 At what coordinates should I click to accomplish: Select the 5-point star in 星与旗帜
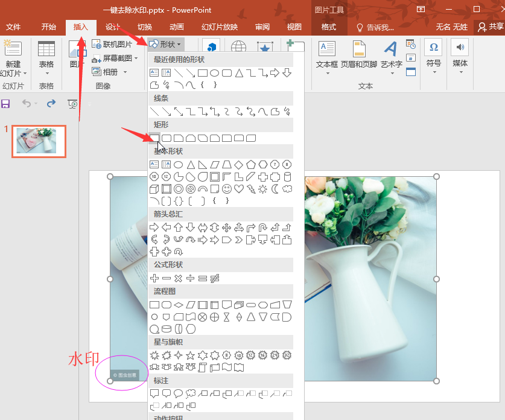(x=190, y=355)
